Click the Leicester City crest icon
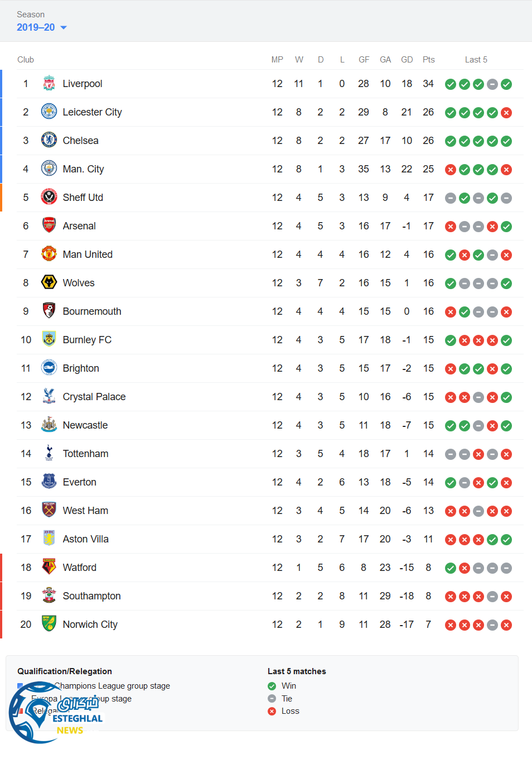The width and height of the screenshot is (532, 759). click(x=49, y=112)
